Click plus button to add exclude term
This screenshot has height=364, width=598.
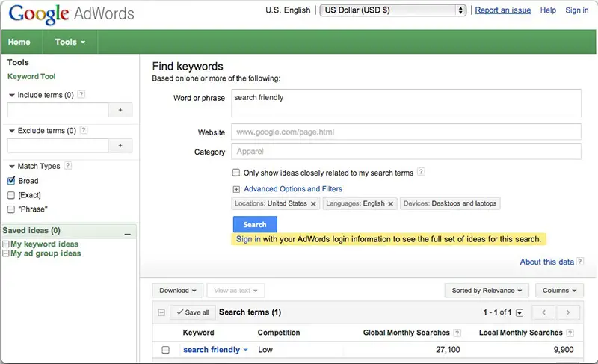point(120,146)
